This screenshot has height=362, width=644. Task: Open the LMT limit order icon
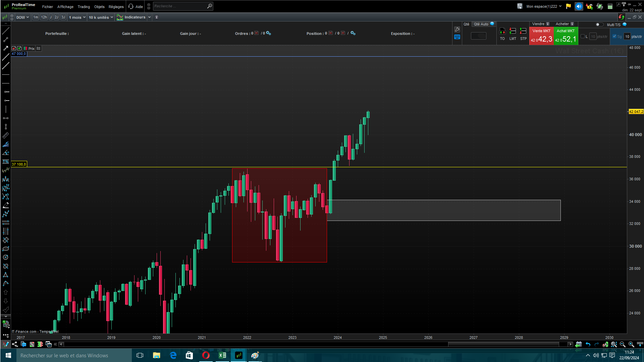tap(513, 31)
